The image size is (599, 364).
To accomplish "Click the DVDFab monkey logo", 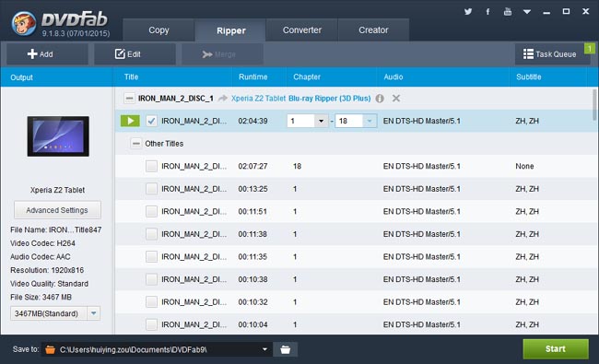I will (24, 23).
